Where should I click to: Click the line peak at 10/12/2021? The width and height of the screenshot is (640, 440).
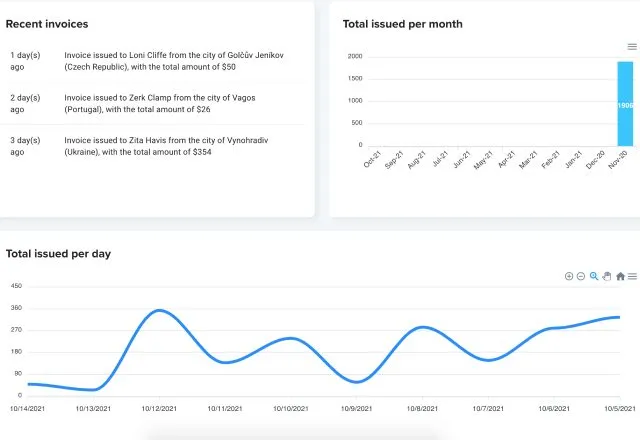[159, 311]
